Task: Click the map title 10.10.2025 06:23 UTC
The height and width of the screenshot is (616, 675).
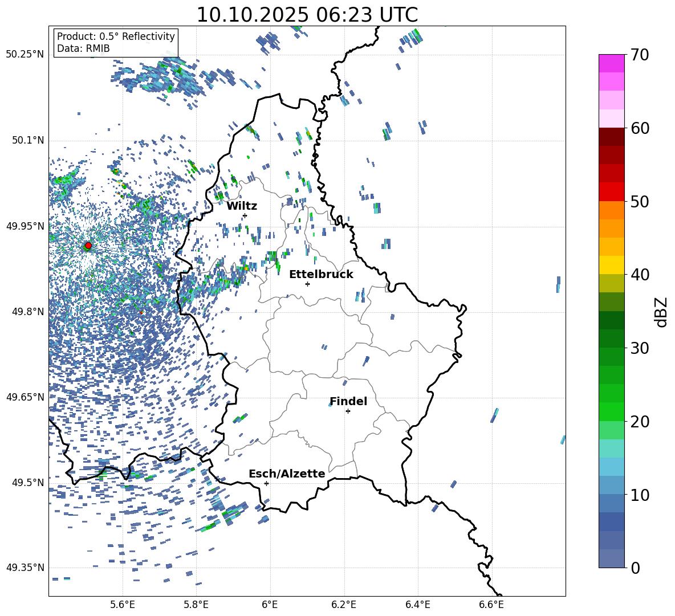Action: [x=307, y=15]
